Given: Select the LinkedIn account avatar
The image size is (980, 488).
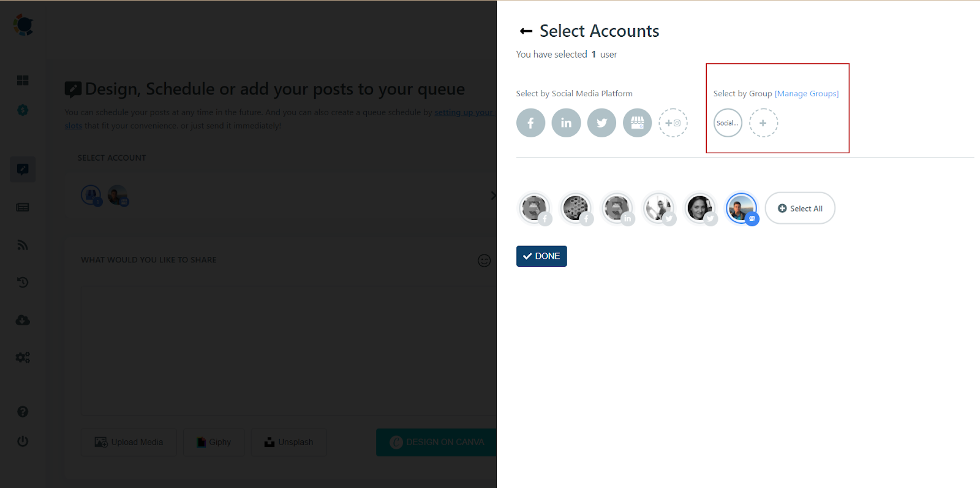Looking at the screenshot, I should pos(617,208).
